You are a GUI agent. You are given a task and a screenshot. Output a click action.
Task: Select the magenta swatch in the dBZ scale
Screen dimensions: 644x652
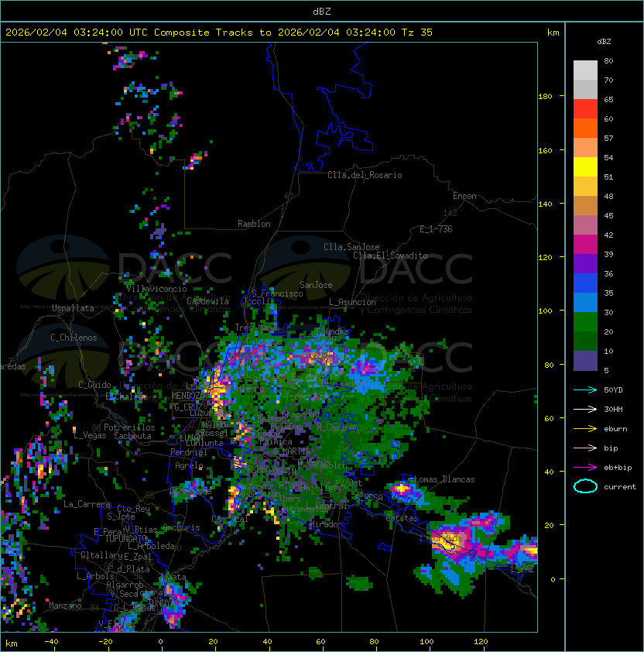(x=585, y=244)
